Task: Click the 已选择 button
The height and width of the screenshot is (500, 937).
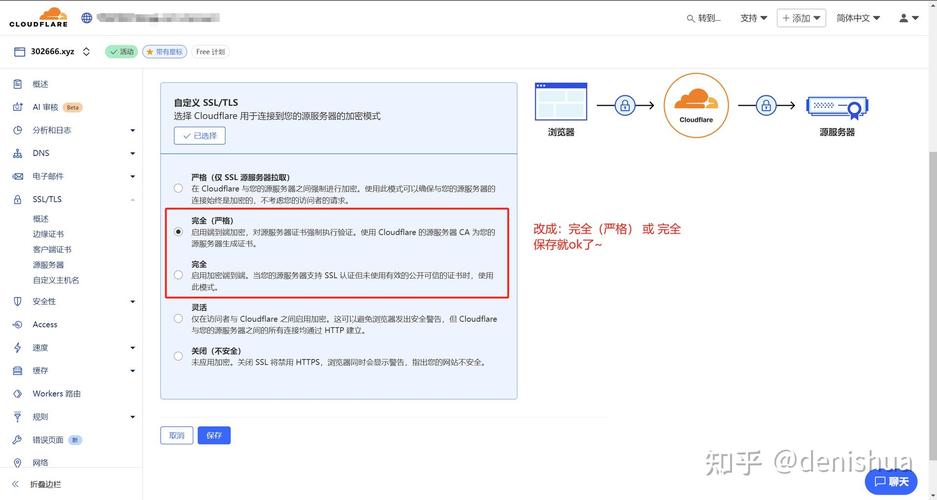Action: [200, 136]
